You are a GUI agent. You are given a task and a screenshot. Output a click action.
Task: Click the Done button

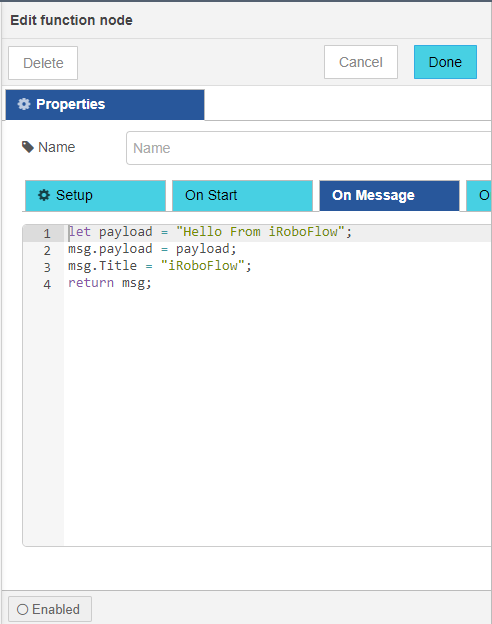[445, 62]
